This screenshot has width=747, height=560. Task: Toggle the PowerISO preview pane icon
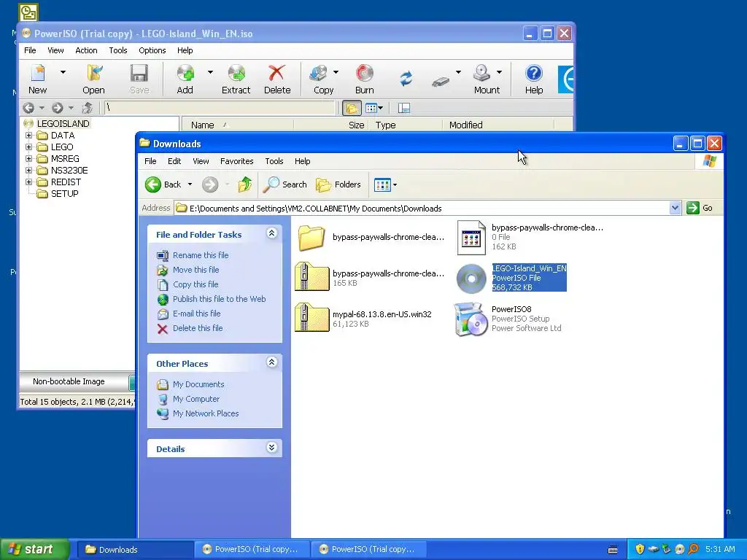[404, 108]
